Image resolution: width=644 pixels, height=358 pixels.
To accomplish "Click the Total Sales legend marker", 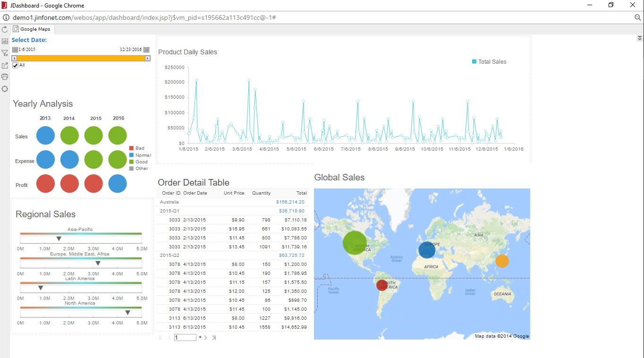I will point(474,62).
